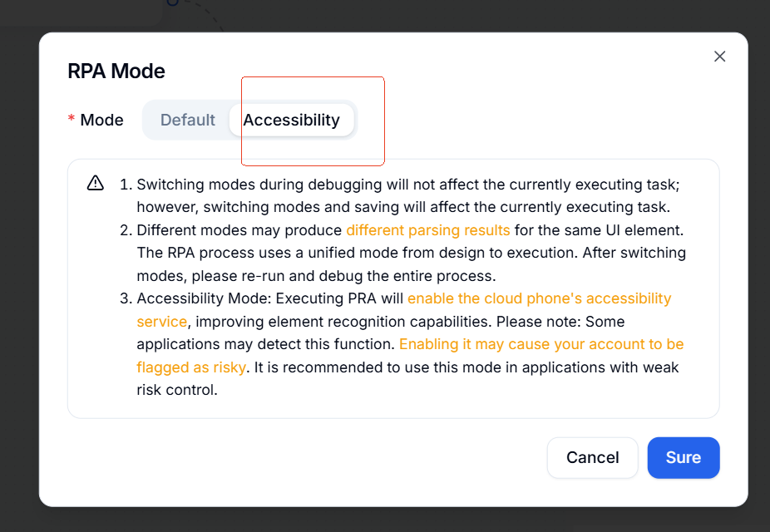770x532 pixels.
Task: Click the 'Enabling it may cause your account' warning text
Action: [x=541, y=344]
